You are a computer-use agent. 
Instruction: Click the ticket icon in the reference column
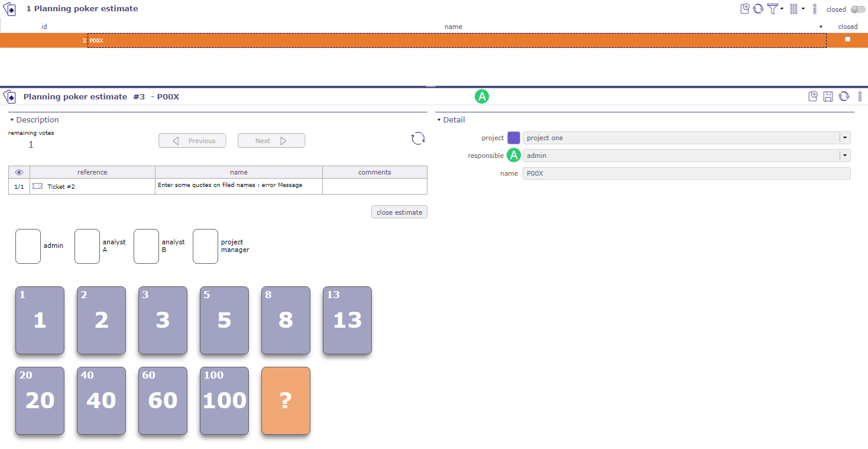pos(37,186)
